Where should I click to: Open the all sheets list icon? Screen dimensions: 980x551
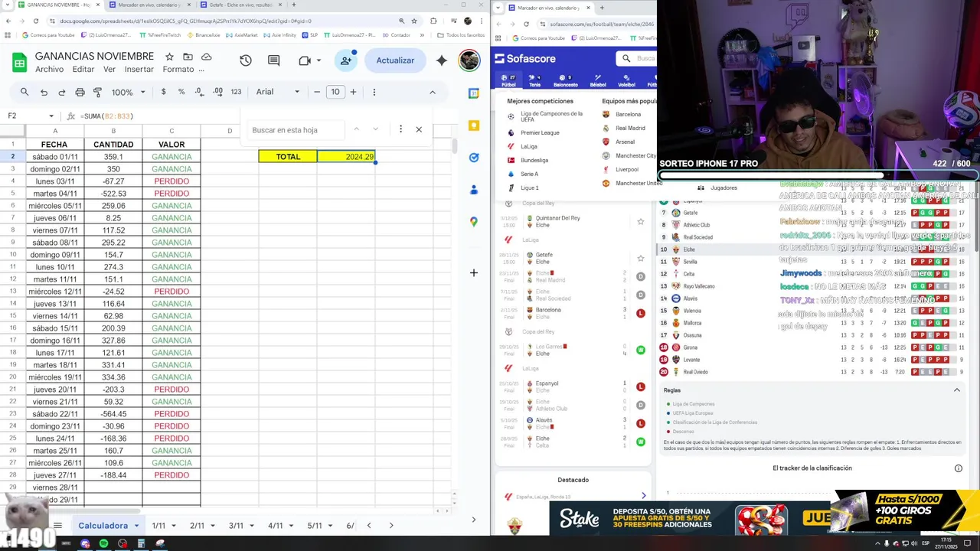[x=57, y=526]
